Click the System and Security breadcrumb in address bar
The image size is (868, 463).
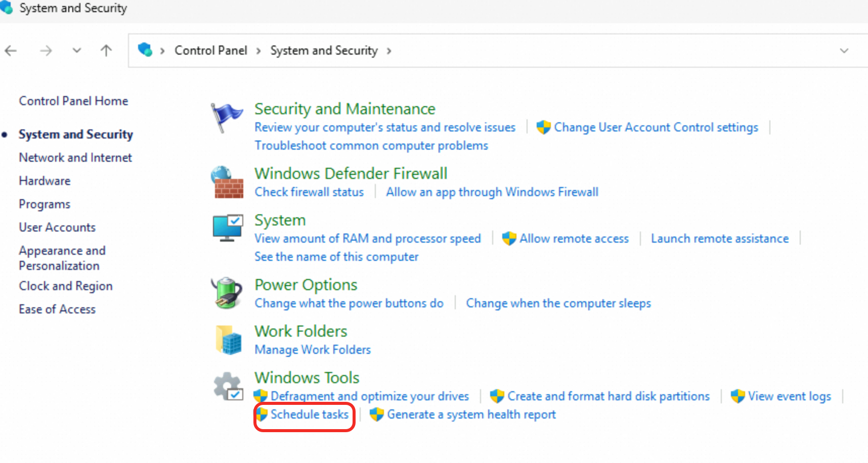(x=324, y=51)
